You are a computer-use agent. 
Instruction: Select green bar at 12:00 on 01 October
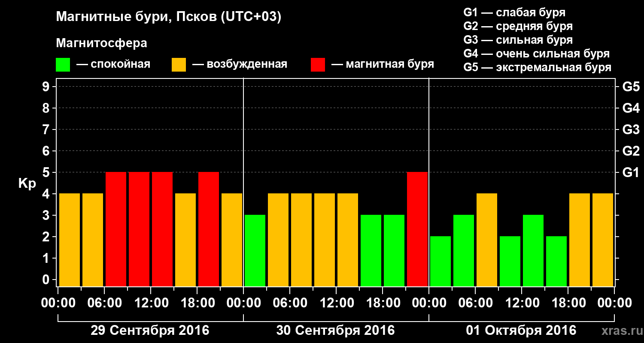[533, 251]
